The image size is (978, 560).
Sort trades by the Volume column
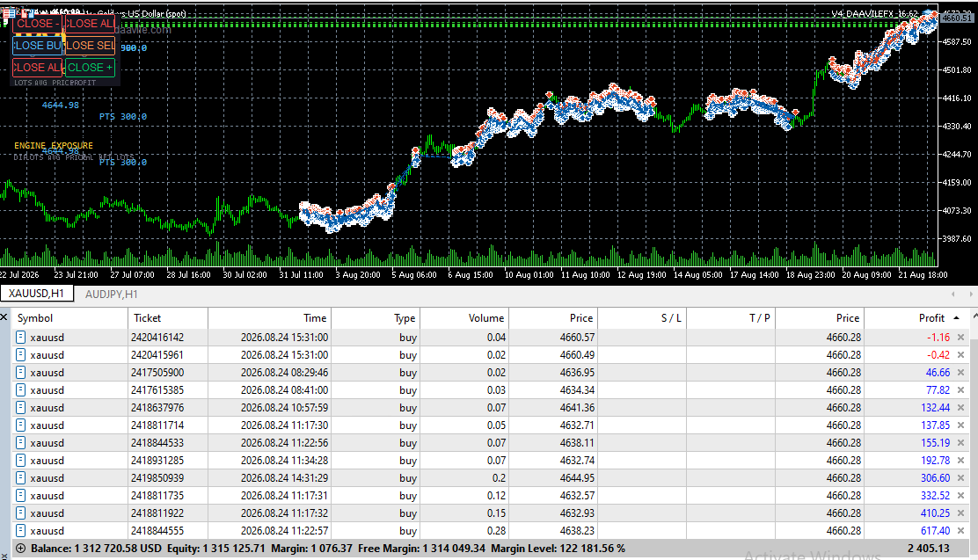tap(464, 318)
